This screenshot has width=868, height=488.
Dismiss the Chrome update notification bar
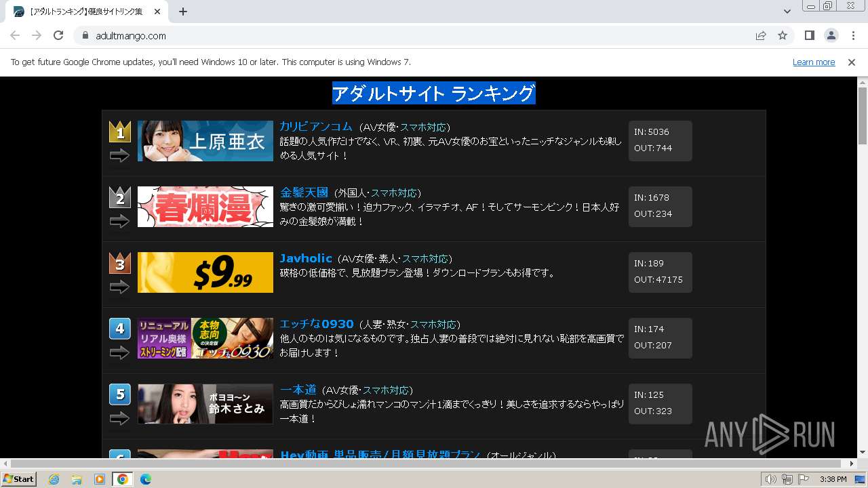[852, 62]
